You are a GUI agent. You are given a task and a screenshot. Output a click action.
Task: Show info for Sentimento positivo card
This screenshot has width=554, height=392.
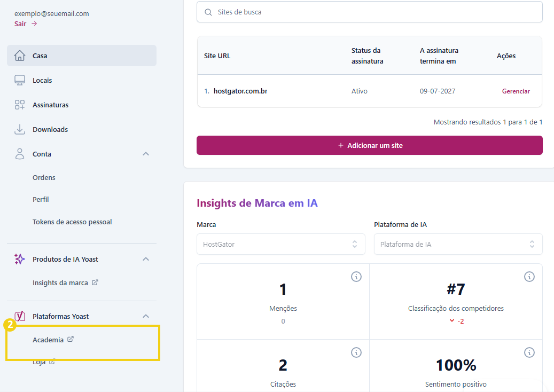529,352
